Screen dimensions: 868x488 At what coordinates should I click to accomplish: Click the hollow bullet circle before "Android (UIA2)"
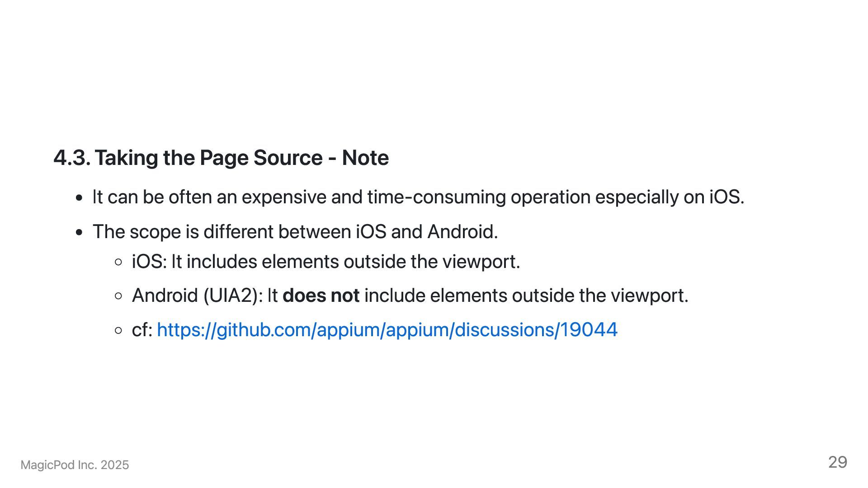click(118, 296)
